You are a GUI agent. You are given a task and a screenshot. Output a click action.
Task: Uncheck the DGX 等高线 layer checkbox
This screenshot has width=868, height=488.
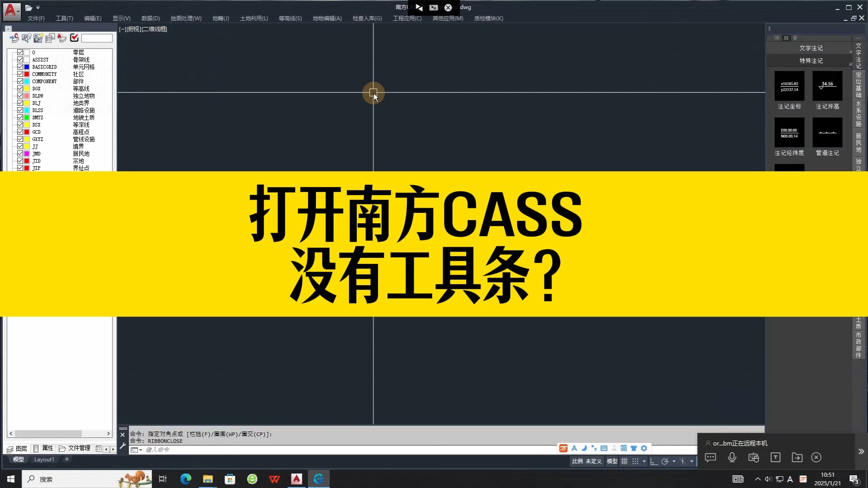20,89
